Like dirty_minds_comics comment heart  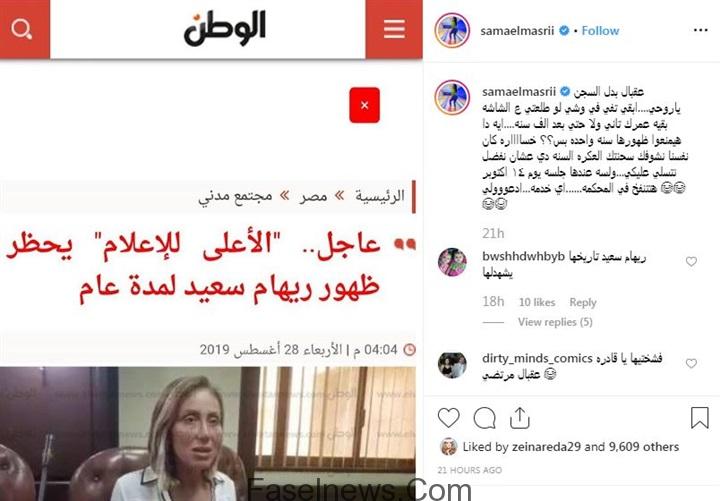pyautogui.click(x=692, y=364)
